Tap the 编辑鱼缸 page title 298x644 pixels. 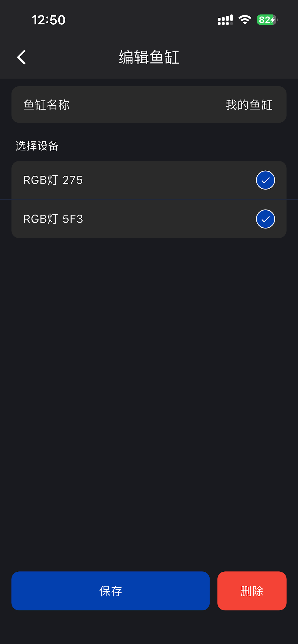pos(149,57)
